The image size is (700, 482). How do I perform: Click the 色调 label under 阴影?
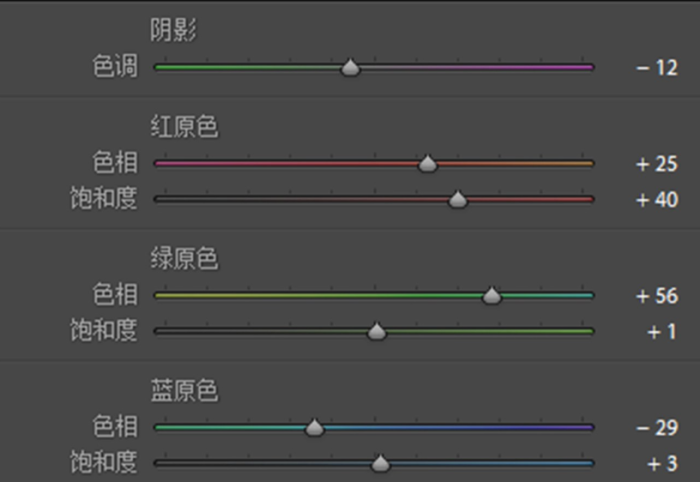pyautogui.click(x=115, y=68)
